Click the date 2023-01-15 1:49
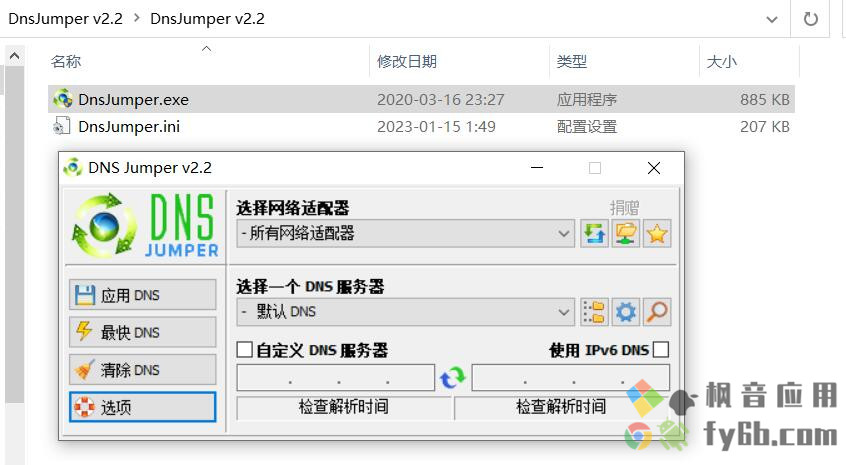The width and height of the screenshot is (846, 465). click(436, 126)
